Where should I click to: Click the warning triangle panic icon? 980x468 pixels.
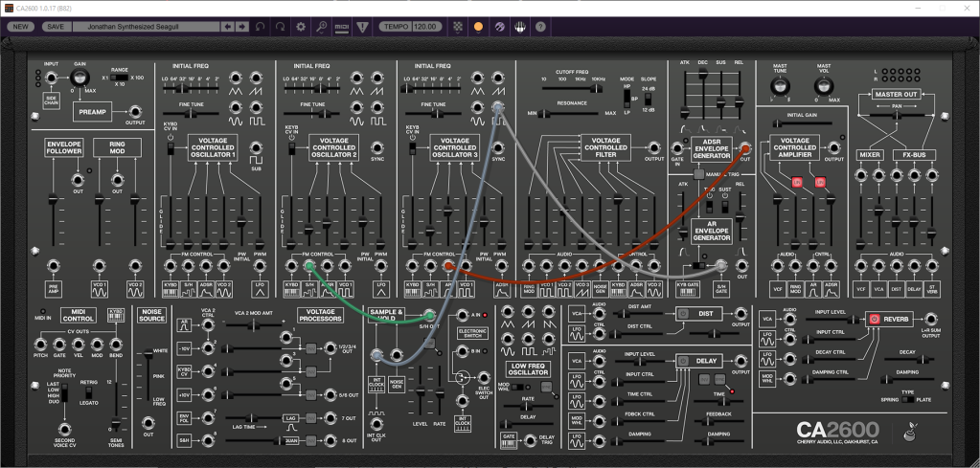[363, 27]
